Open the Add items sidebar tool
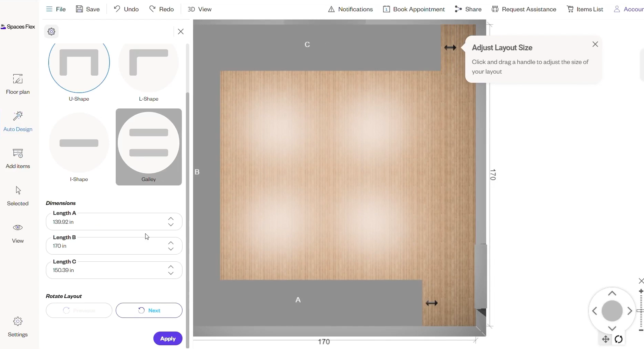Image resolution: width=644 pixels, height=349 pixels. pyautogui.click(x=18, y=158)
